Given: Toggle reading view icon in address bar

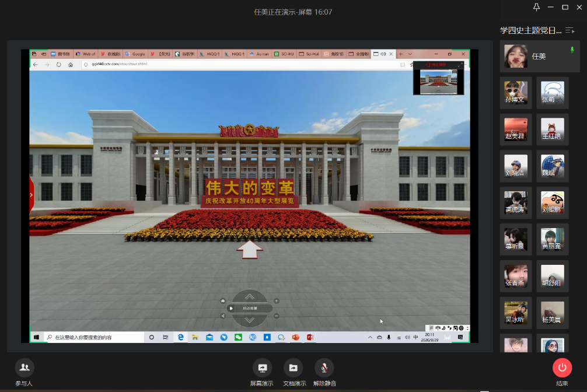Looking at the screenshot, I should pos(403,64).
